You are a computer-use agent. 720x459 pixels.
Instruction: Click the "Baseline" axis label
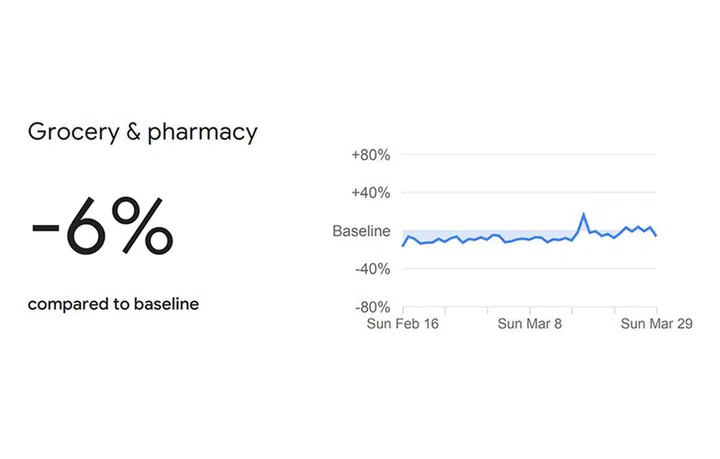361,231
